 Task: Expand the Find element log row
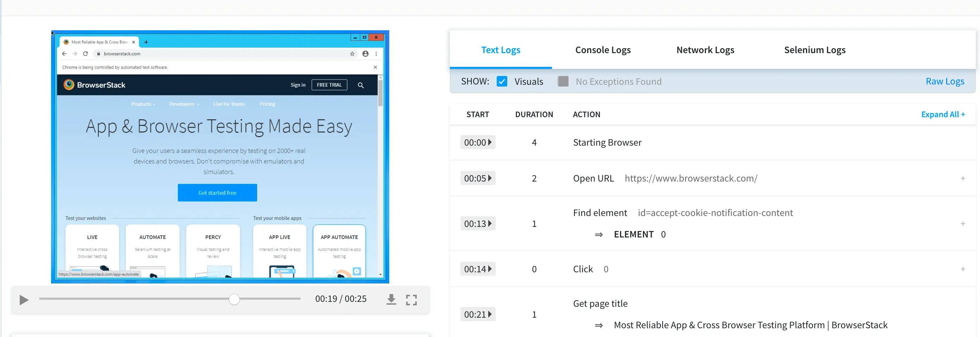[962, 223]
